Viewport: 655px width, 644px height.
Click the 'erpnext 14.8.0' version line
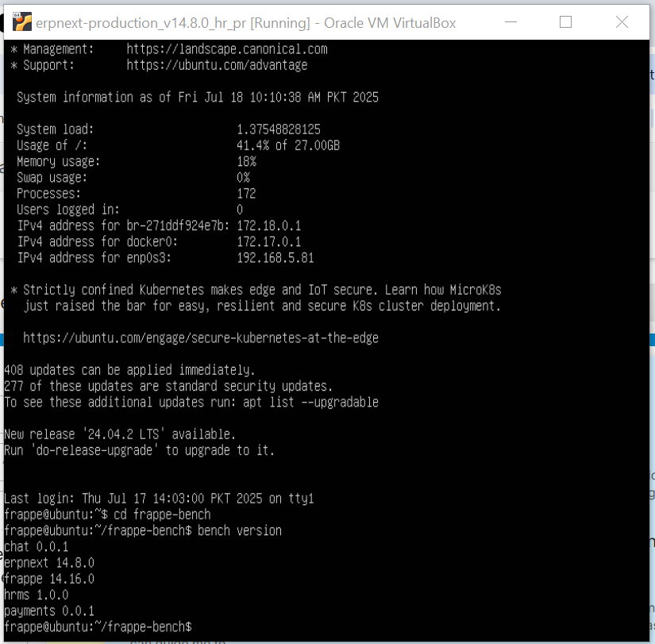click(x=49, y=563)
